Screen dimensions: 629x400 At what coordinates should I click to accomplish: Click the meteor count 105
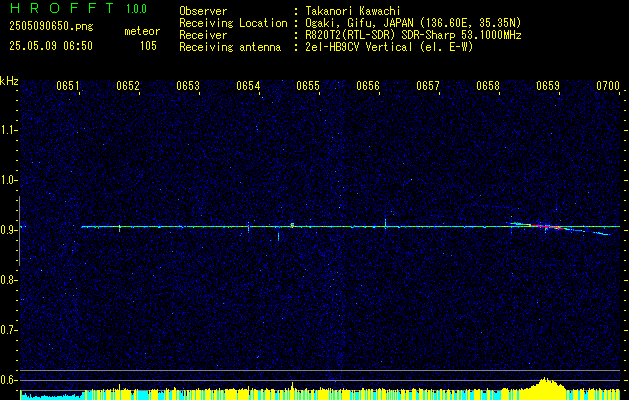pyautogui.click(x=148, y=46)
